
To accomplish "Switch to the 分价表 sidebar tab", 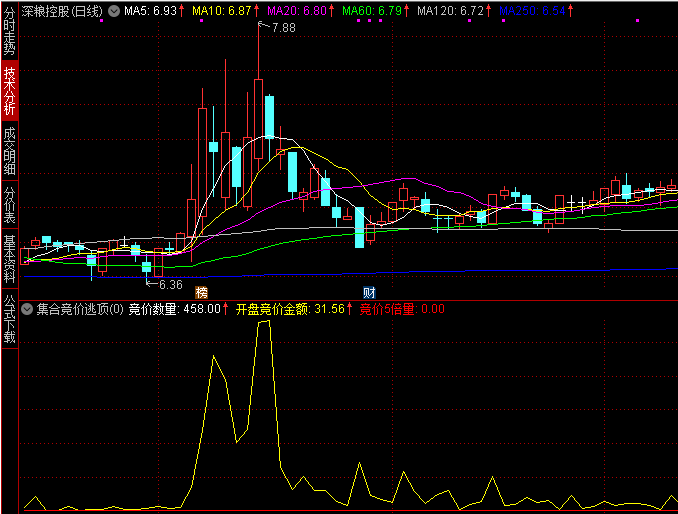I will (x=9, y=205).
